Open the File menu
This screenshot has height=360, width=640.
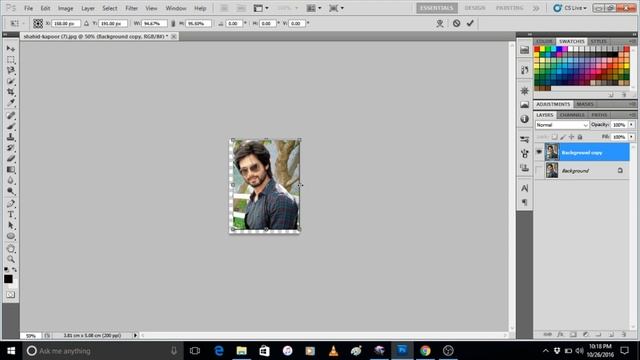coord(28,8)
